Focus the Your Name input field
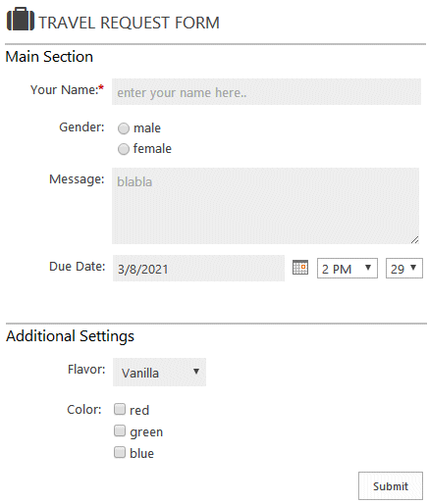428x504 pixels. click(x=266, y=92)
